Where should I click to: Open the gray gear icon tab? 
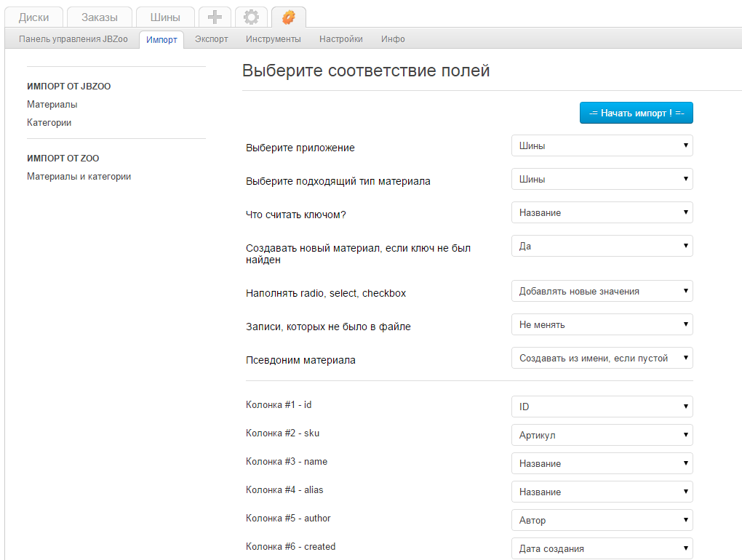(252, 17)
